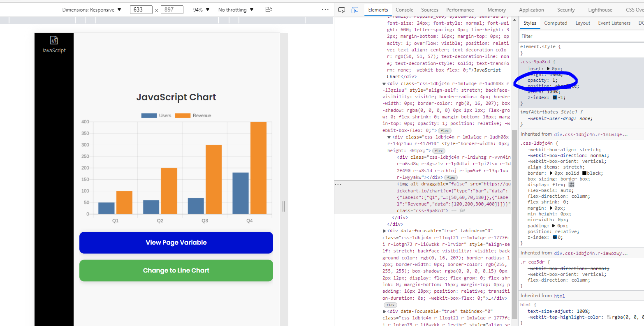Switch to the Elements tab
Viewport: 644px width, 326px height.
tap(378, 10)
